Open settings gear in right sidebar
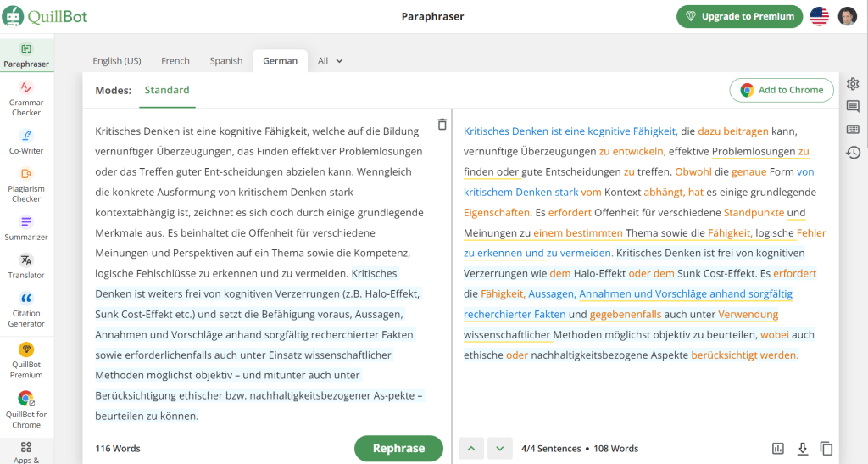The height and width of the screenshot is (464, 868). pyautogui.click(x=853, y=84)
